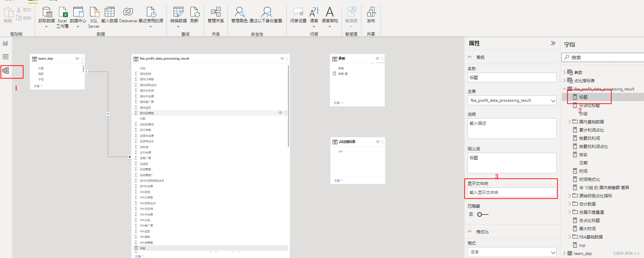The image size is (644, 258).
Task: Click the 搜索 box in fields pane
Action: click(603, 57)
